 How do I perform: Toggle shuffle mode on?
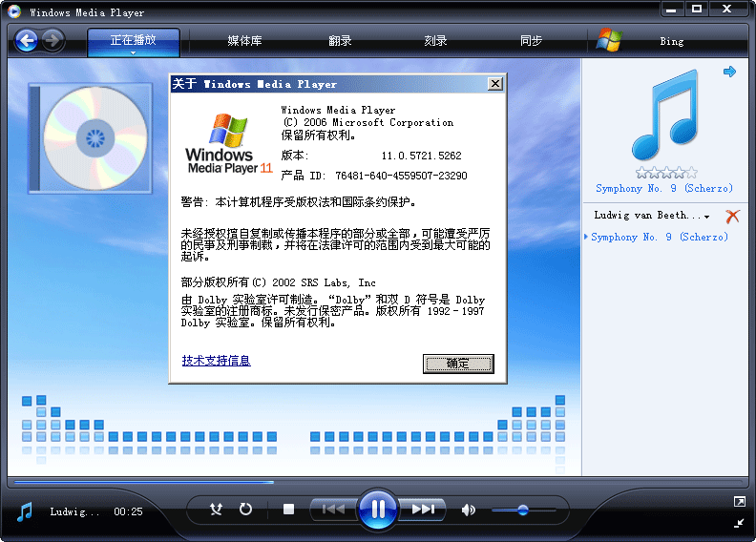click(216, 510)
